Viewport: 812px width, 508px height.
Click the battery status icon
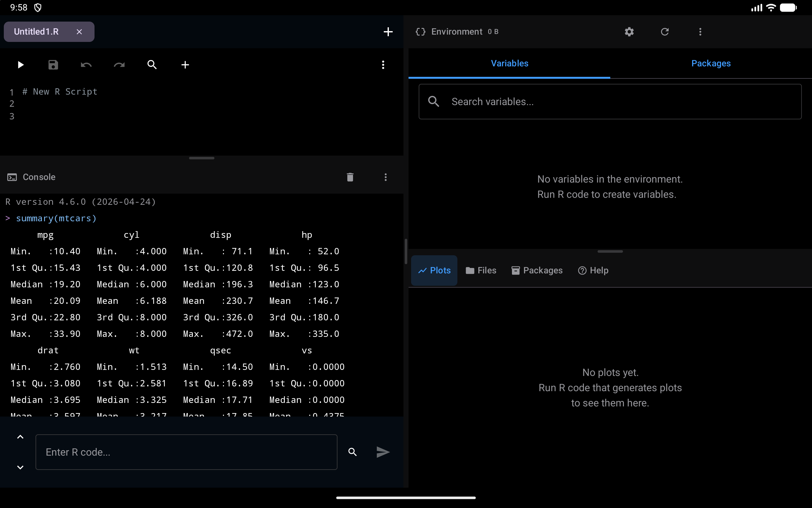pos(788,7)
